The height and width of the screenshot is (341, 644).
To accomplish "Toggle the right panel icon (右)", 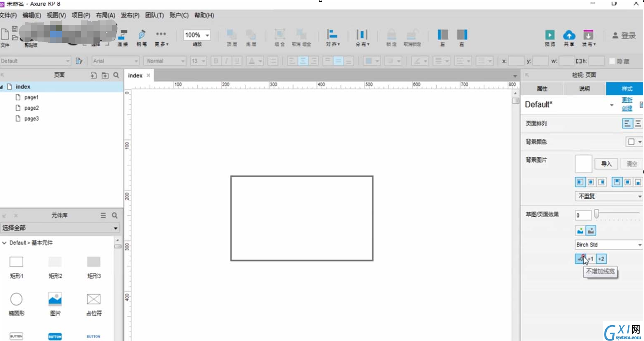I will [462, 35].
